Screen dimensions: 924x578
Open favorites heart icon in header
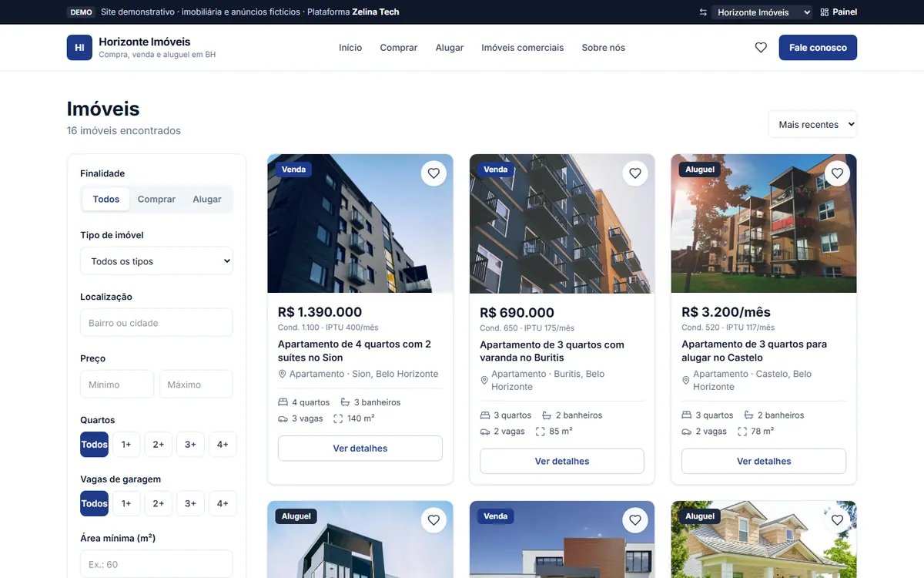(761, 48)
